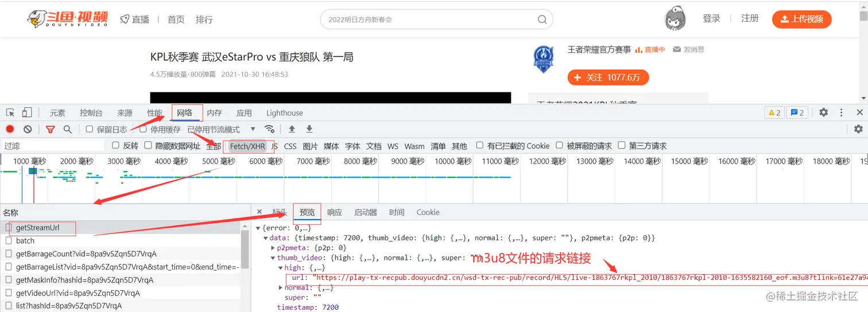The height and width of the screenshot is (312, 868).
Task: Toggle the red filter funnel icon
Action: [x=50, y=129]
